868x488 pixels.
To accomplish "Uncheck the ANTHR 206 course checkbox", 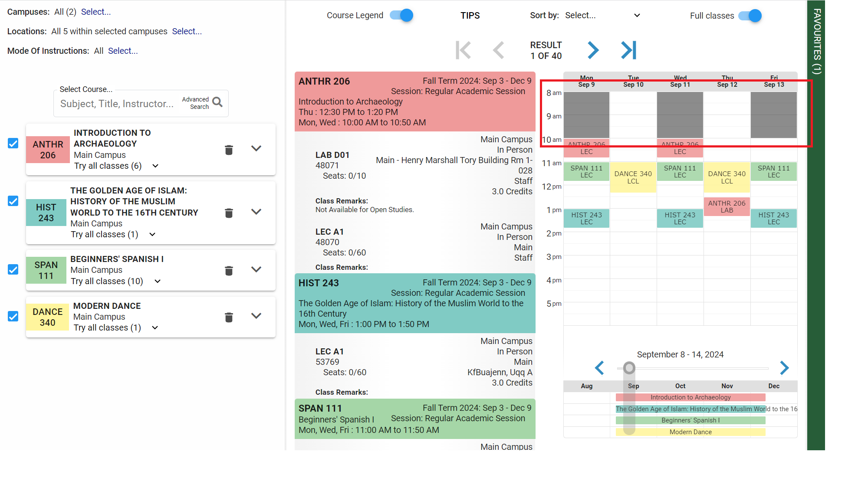I will tap(13, 144).
